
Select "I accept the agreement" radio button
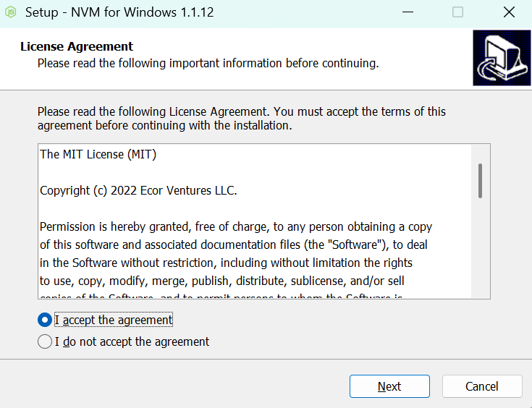click(45, 320)
